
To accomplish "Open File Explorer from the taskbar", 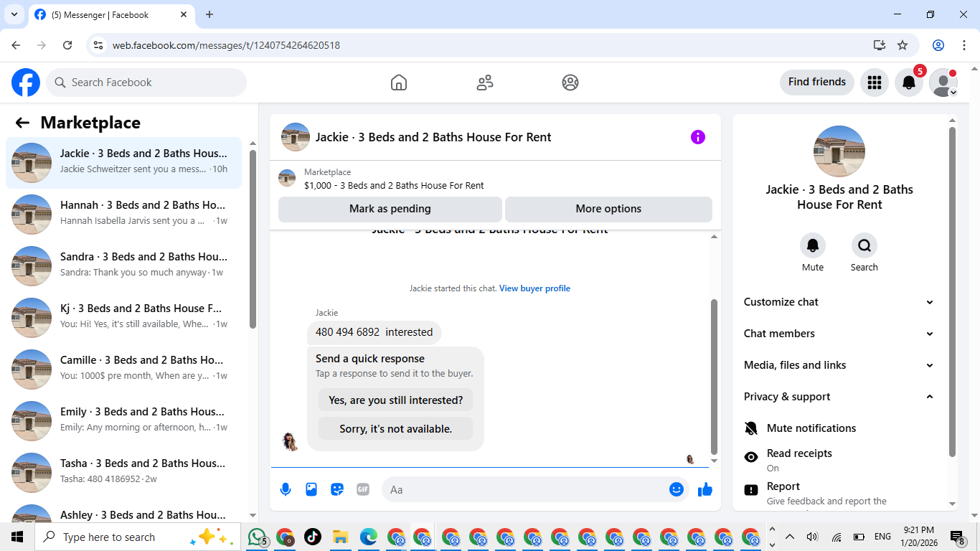I will pos(340,537).
